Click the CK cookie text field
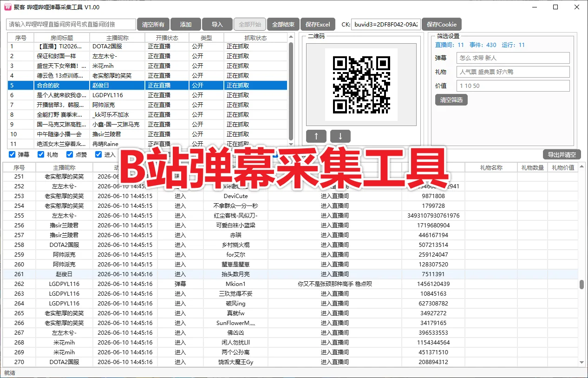 pos(386,25)
